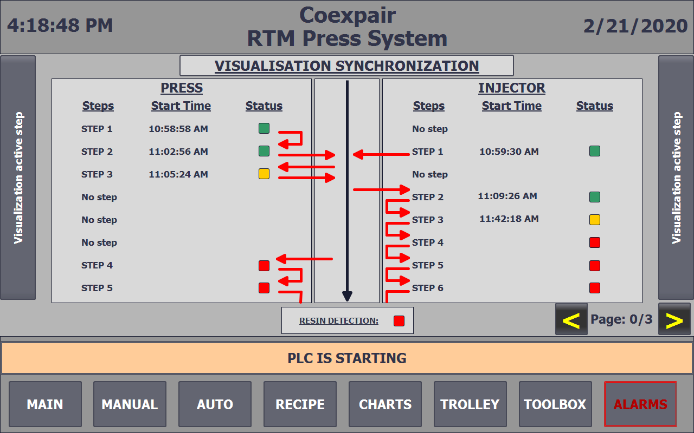
Task: Click the red Resin Detection indicator
Action: [399, 321]
